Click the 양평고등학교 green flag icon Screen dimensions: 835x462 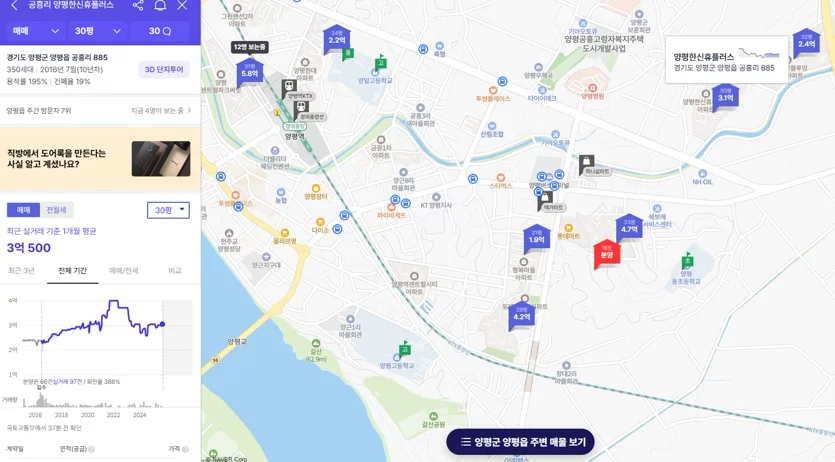[x=405, y=349]
